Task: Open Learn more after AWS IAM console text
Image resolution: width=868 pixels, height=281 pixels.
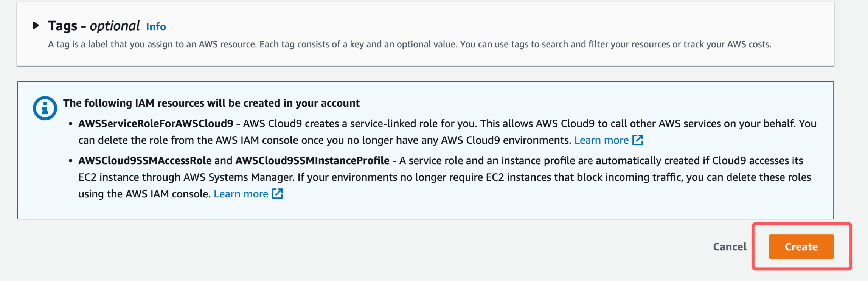Action: click(x=241, y=194)
